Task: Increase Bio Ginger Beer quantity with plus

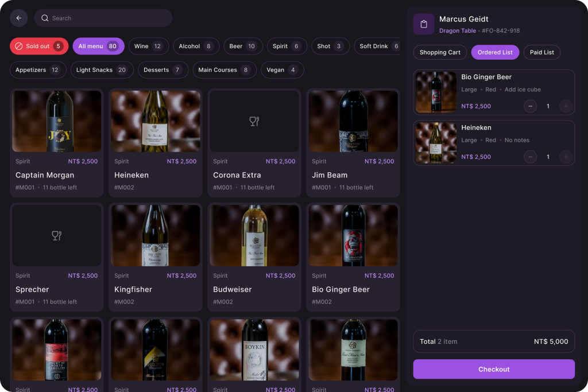Action: [566, 106]
